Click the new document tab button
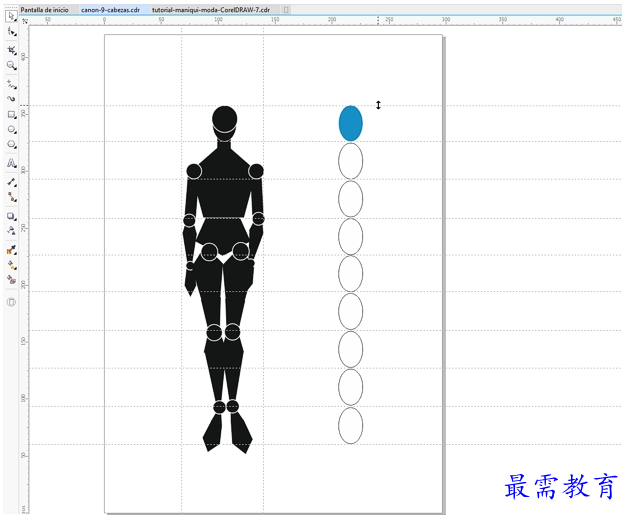The height and width of the screenshot is (518, 626). (x=286, y=10)
